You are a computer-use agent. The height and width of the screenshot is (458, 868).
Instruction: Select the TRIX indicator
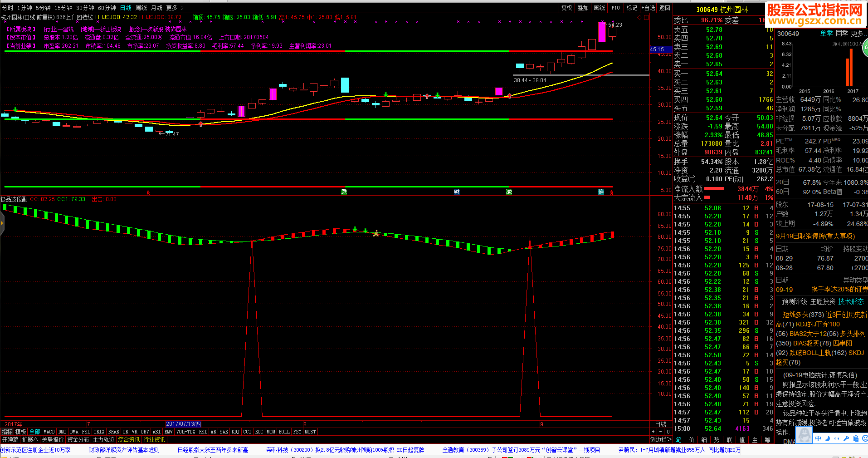coord(99,432)
